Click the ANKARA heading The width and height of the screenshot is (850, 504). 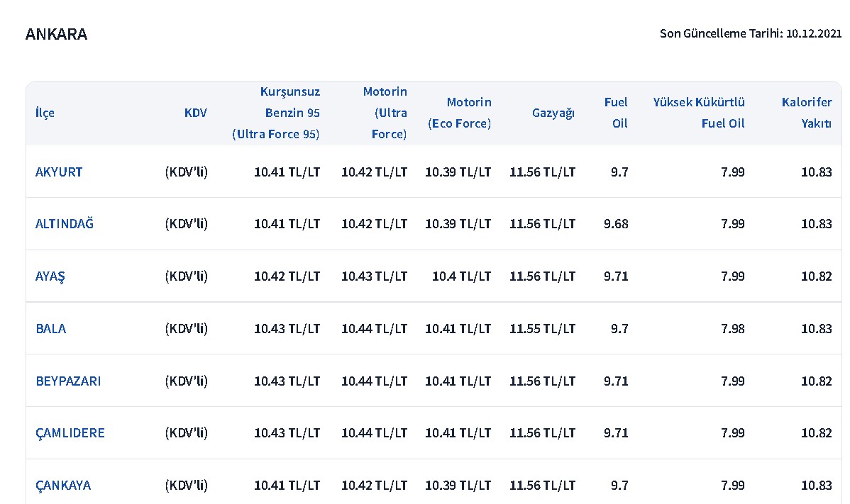tap(56, 34)
